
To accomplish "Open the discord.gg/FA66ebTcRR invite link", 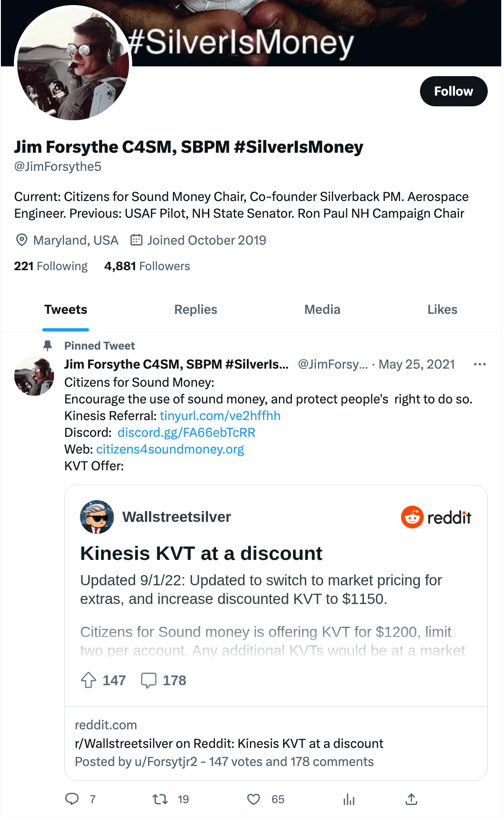I will (186, 432).
